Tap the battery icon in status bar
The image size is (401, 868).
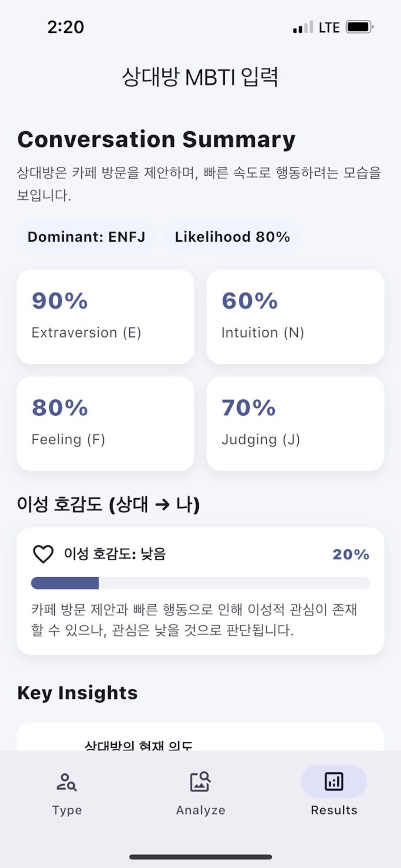[359, 27]
